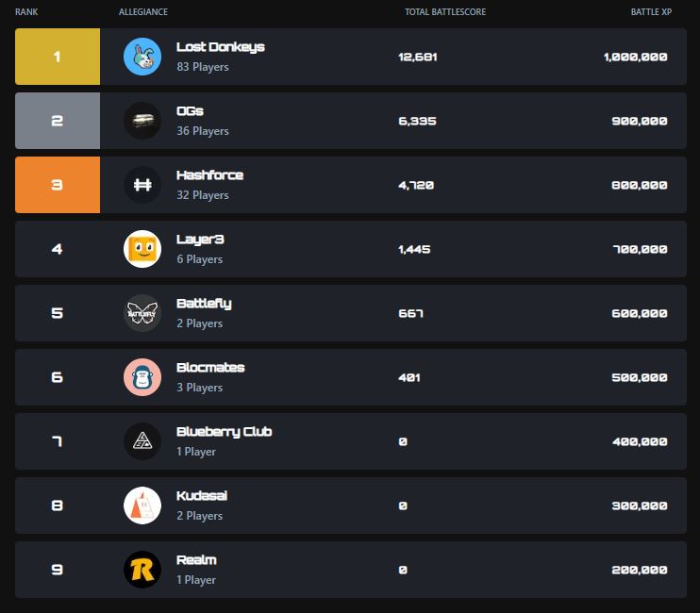Click the Hashforce hash symbol avatar

pos(142,185)
